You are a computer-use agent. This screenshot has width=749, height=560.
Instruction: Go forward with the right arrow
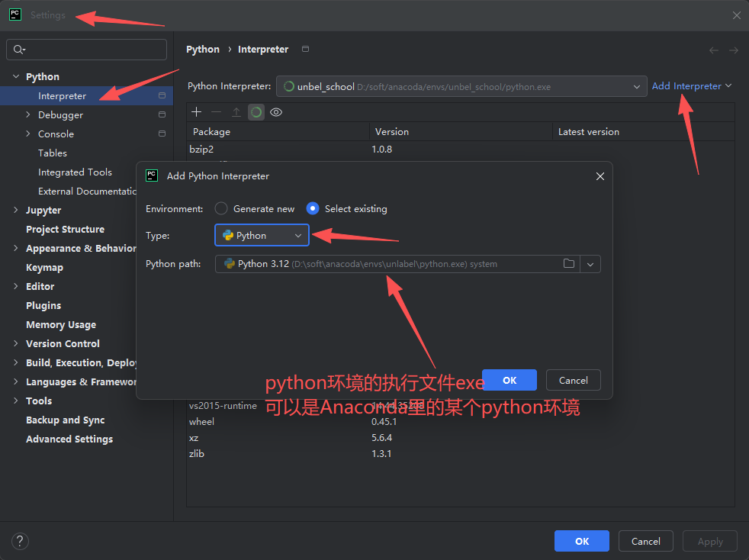(734, 50)
